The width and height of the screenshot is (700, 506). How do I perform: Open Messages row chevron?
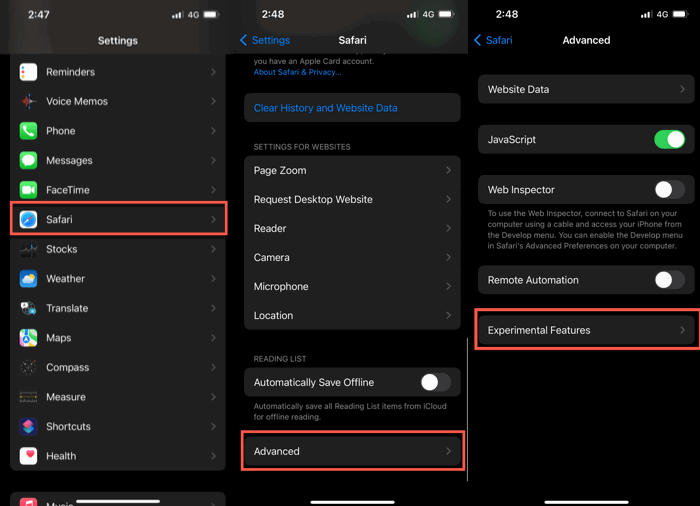(x=213, y=160)
